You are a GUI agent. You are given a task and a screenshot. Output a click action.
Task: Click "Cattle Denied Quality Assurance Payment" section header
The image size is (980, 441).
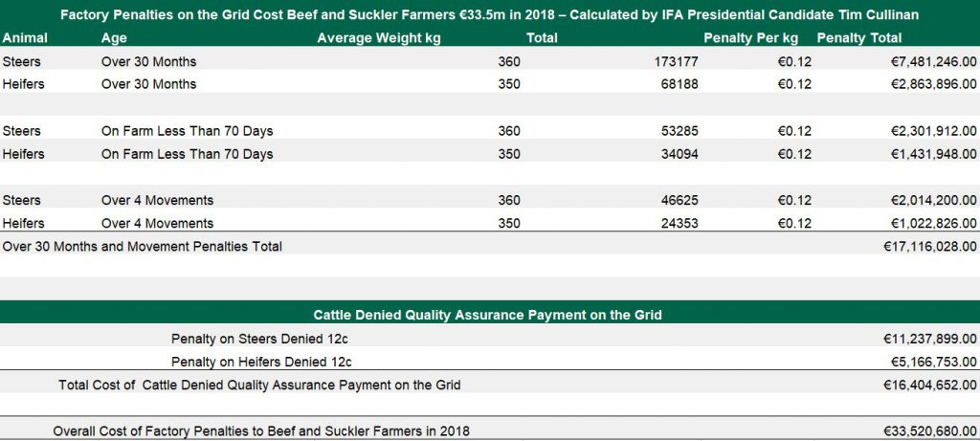click(x=488, y=314)
